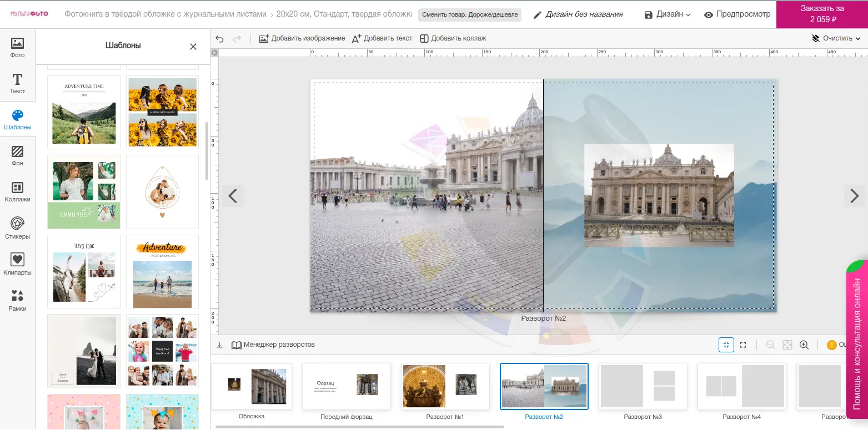868x430 pixels.
Task: Open the Рамки frames panel
Action: (17, 301)
